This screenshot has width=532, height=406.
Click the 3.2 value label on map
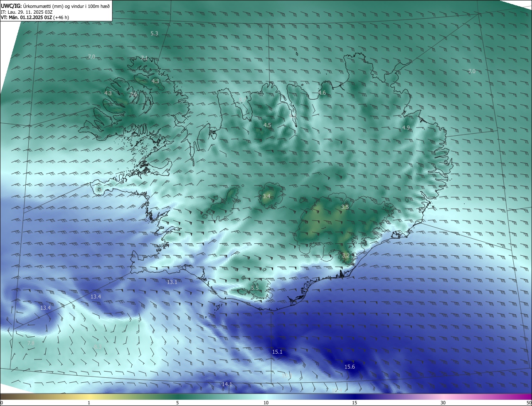pyautogui.click(x=345, y=255)
